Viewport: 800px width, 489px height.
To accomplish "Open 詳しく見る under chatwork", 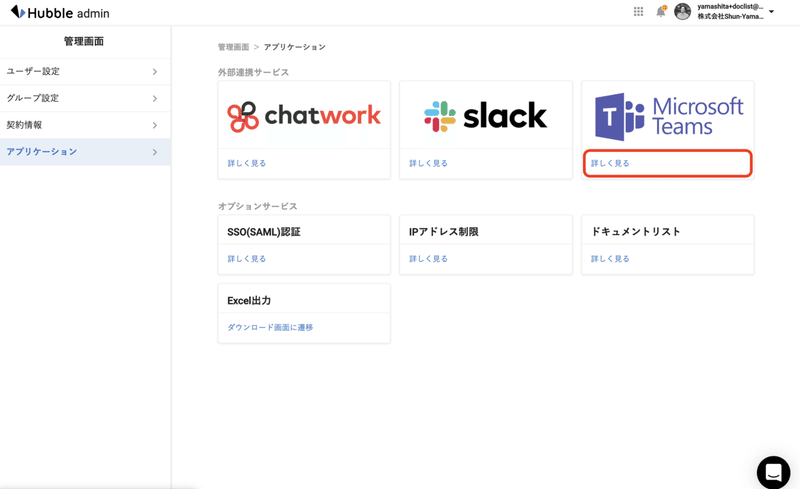I will [246, 163].
